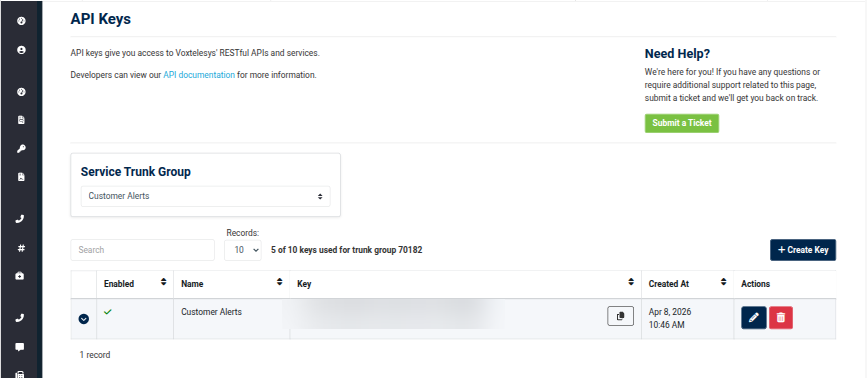Open the hash (#) numbers icon in sidebar
867x378 pixels.
21,248
